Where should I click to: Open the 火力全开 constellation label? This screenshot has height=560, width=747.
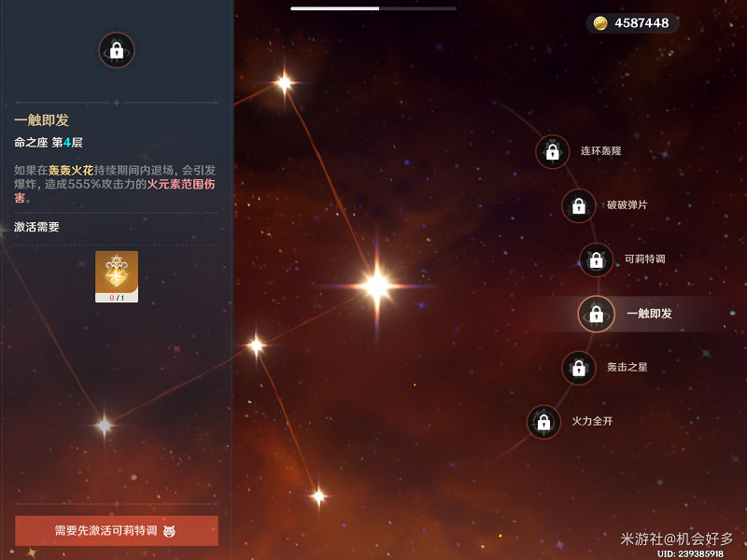tap(592, 421)
